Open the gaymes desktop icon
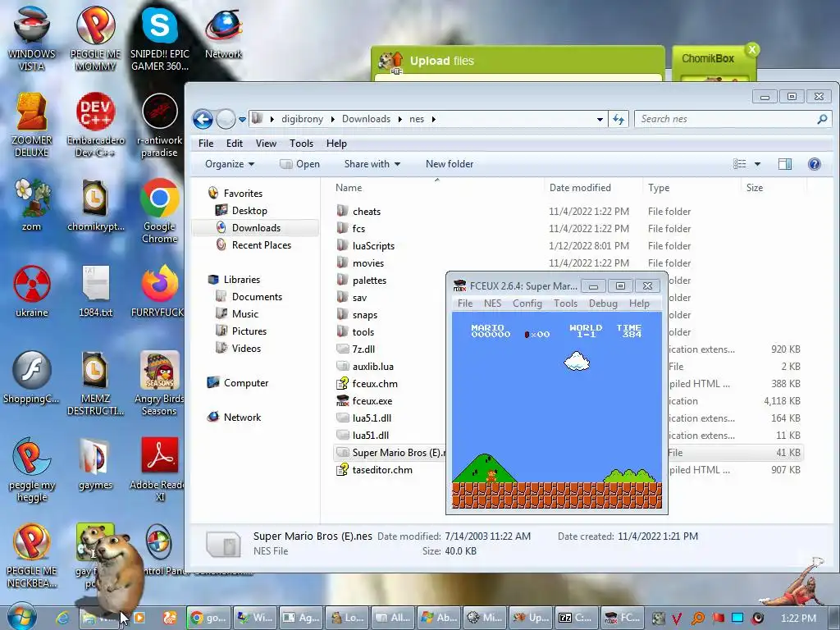This screenshot has width=840, height=630. coord(95,464)
